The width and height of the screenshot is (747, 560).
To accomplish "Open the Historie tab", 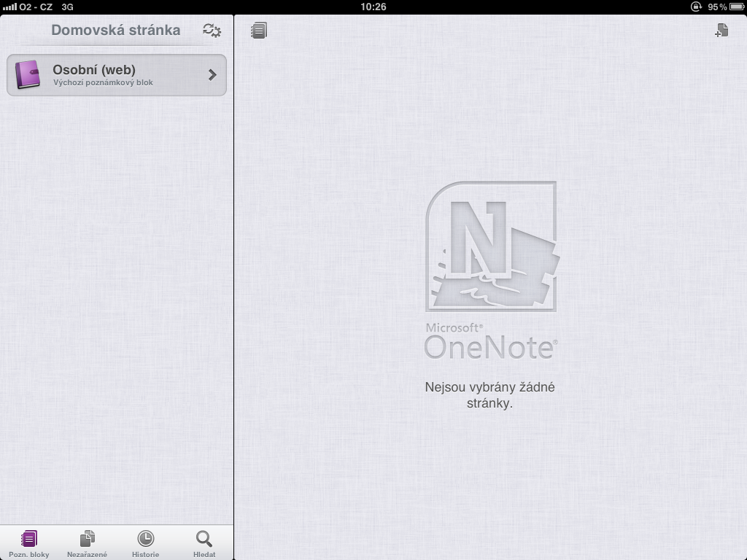I will (146, 543).
